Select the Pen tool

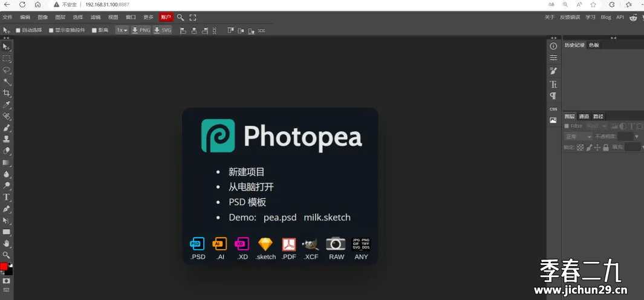(x=7, y=209)
